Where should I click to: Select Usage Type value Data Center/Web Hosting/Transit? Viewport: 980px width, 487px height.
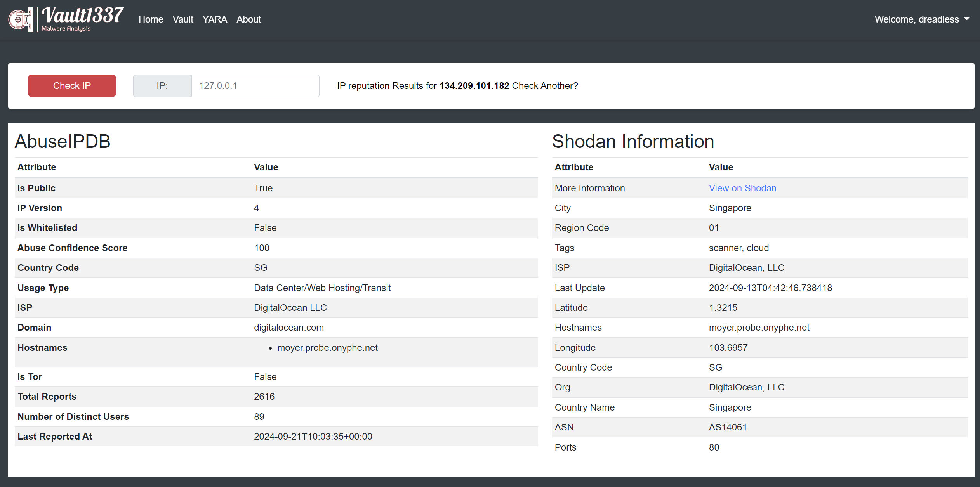coord(322,288)
